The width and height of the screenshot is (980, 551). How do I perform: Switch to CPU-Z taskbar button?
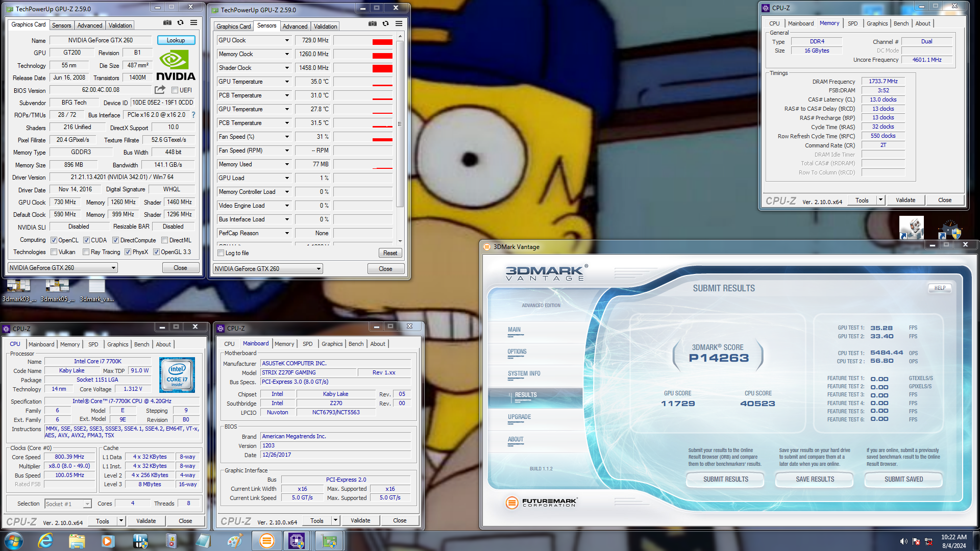tap(297, 541)
